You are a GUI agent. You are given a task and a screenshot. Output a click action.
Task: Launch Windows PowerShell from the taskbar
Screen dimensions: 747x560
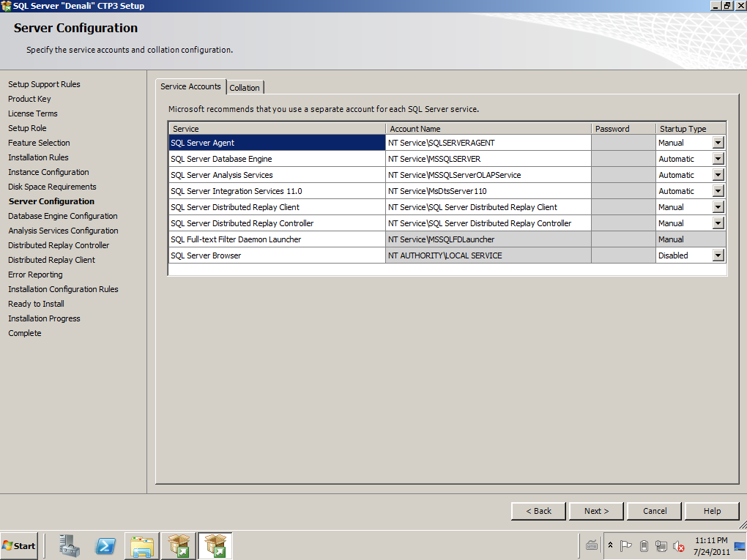click(105, 545)
